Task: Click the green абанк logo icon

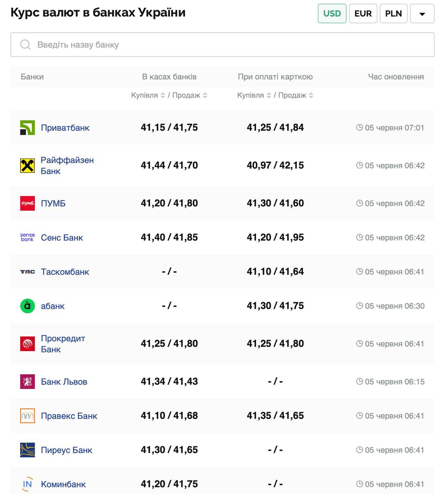Action: tap(27, 306)
